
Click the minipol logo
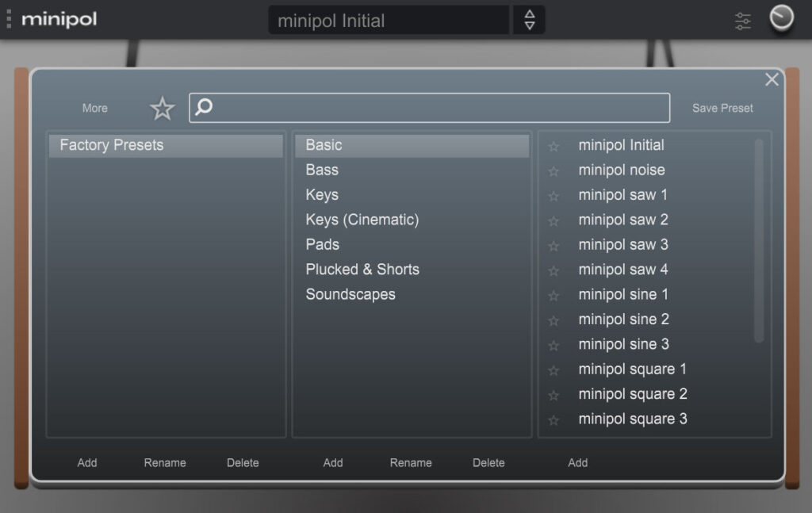point(60,19)
